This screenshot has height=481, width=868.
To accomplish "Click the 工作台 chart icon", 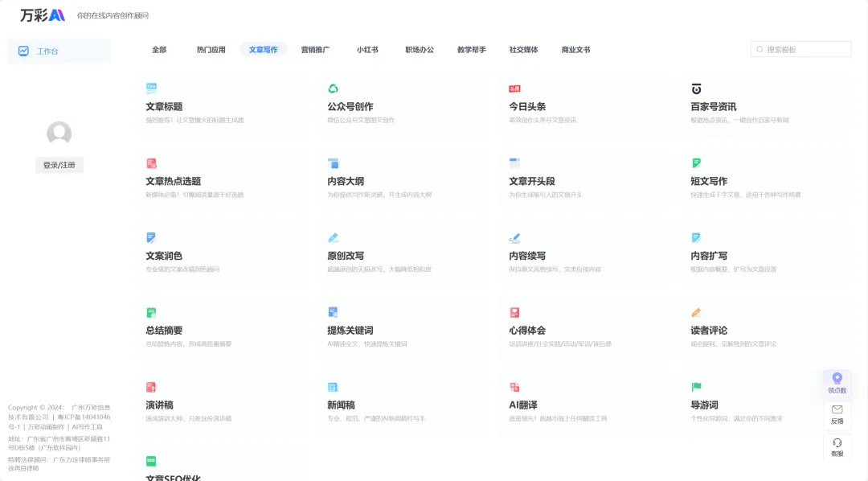I will tap(23, 51).
